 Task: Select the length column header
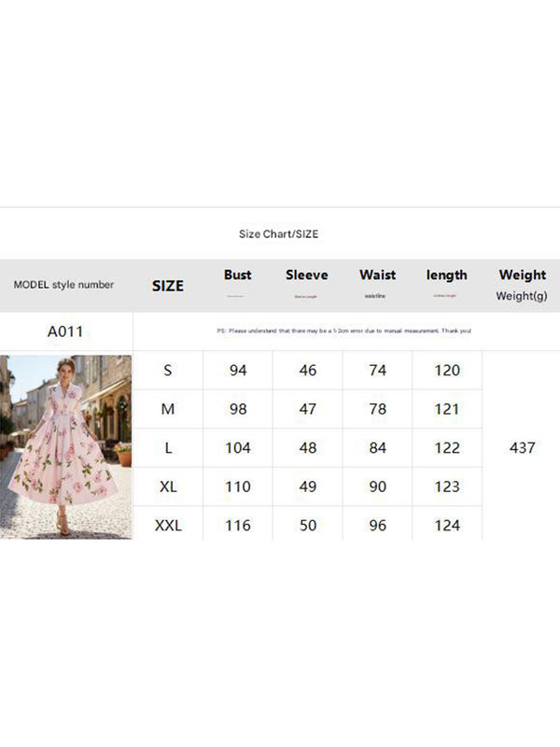[446, 275]
